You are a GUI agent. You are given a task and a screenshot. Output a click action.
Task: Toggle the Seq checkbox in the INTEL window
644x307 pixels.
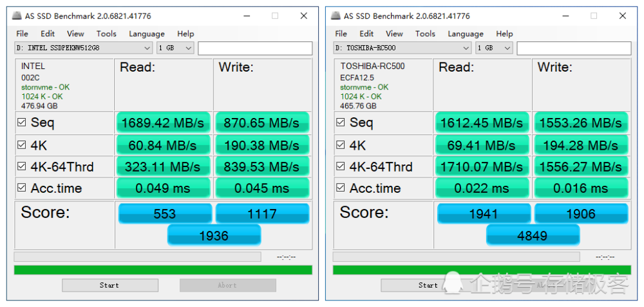(x=21, y=123)
